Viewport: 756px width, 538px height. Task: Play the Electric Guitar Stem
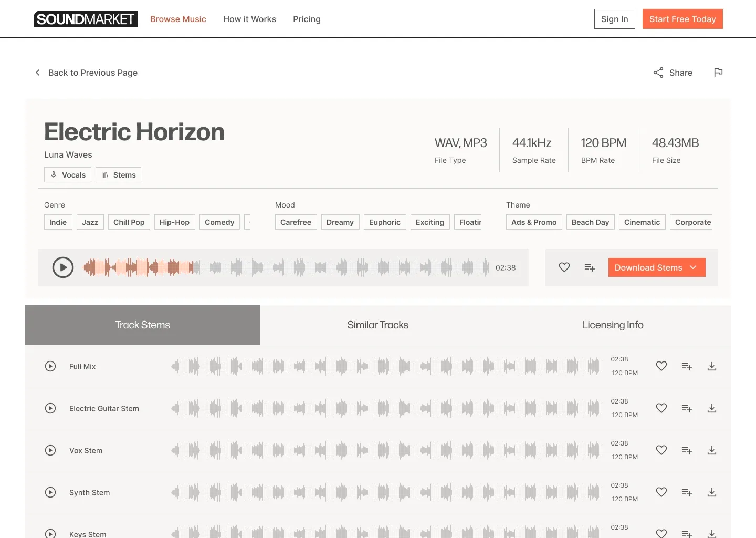click(x=50, y=408)
